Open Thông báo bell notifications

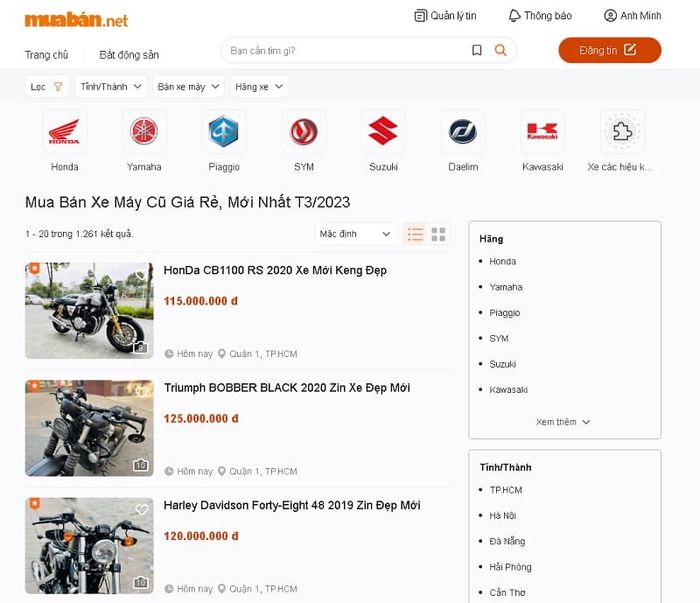[540, 16]
